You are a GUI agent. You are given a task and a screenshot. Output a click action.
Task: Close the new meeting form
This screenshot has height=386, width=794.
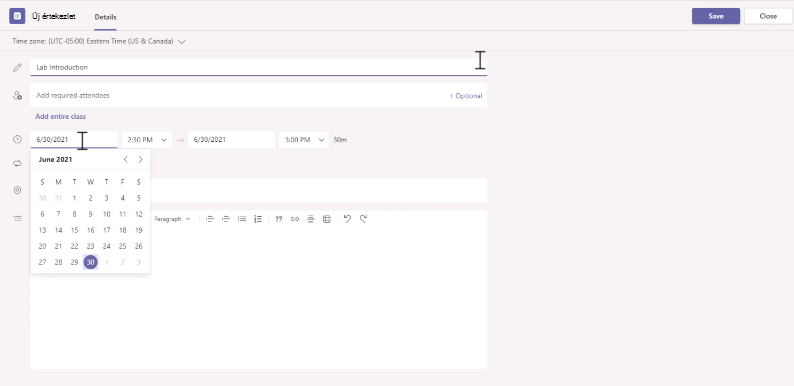pos(768,16)
